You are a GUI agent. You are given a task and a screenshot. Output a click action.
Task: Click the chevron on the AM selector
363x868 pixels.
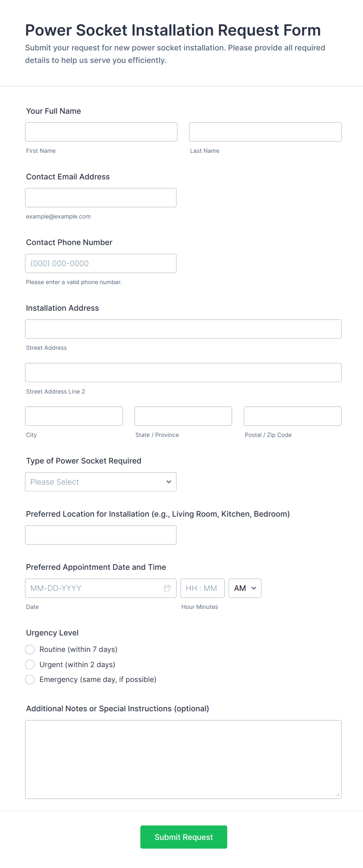pyautogui.click(x=254, y=588)
